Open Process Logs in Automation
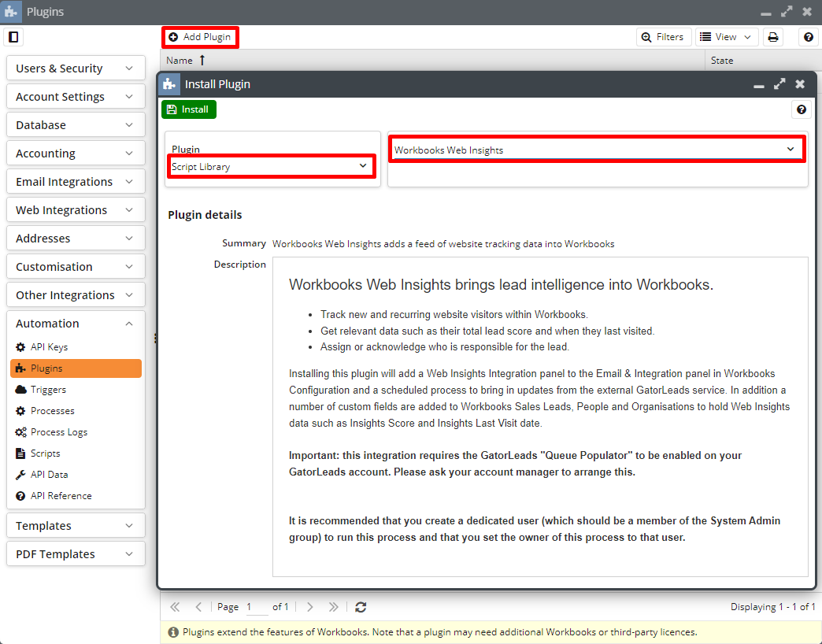The image size is (822, 644). [76, 431]
